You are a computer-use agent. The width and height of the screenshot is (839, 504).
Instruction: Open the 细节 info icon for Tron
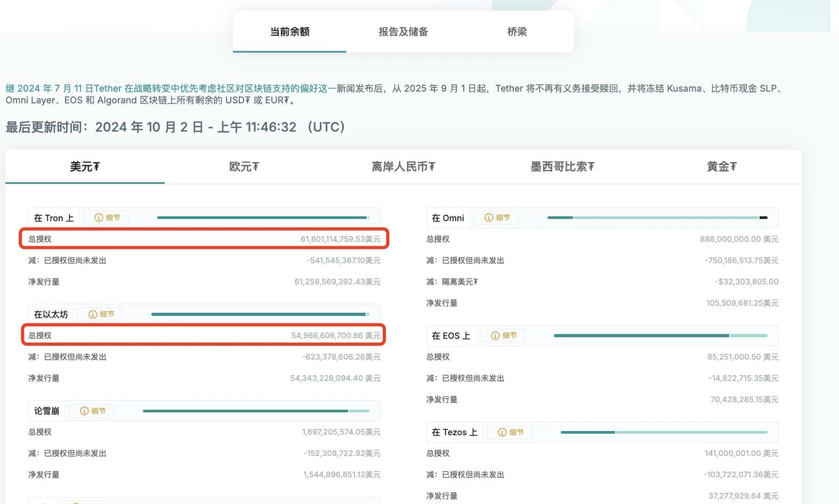click(x=107, y=217)
